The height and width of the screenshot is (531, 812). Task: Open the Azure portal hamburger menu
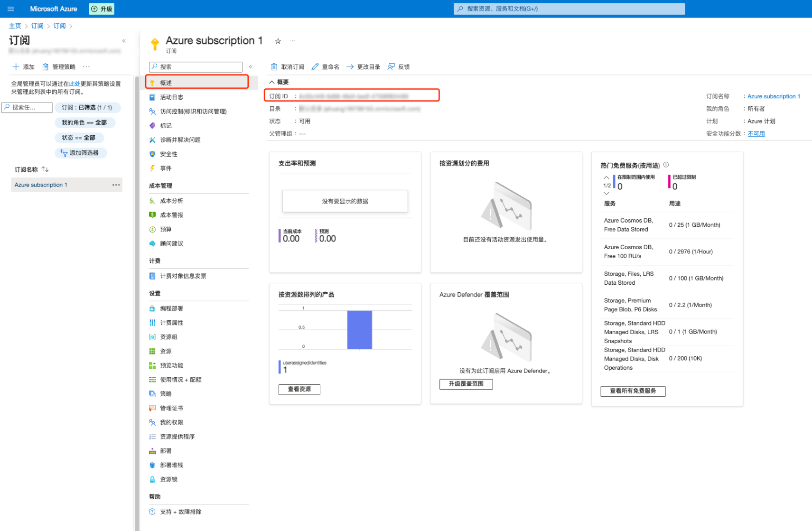pos(10,9)
